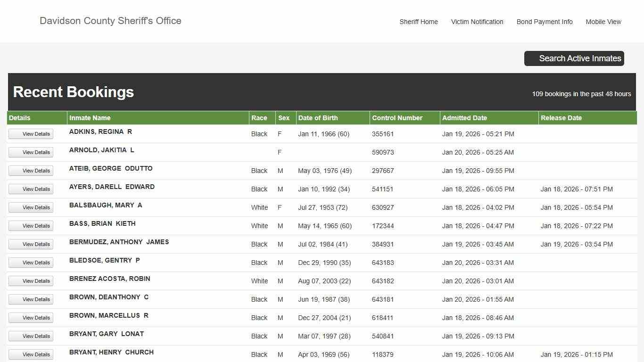Image resolution: width=644 pixels, height=362 pixels.
Task: Open the Bond Payment Info page
Action: pos(544,22)
